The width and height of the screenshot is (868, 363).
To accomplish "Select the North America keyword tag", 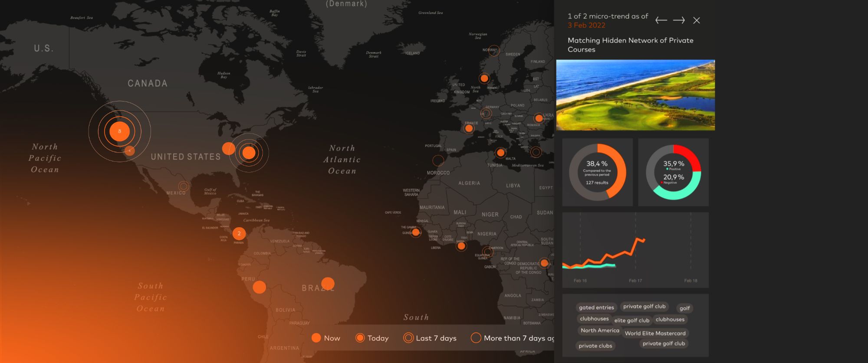I will coord(600,330).
